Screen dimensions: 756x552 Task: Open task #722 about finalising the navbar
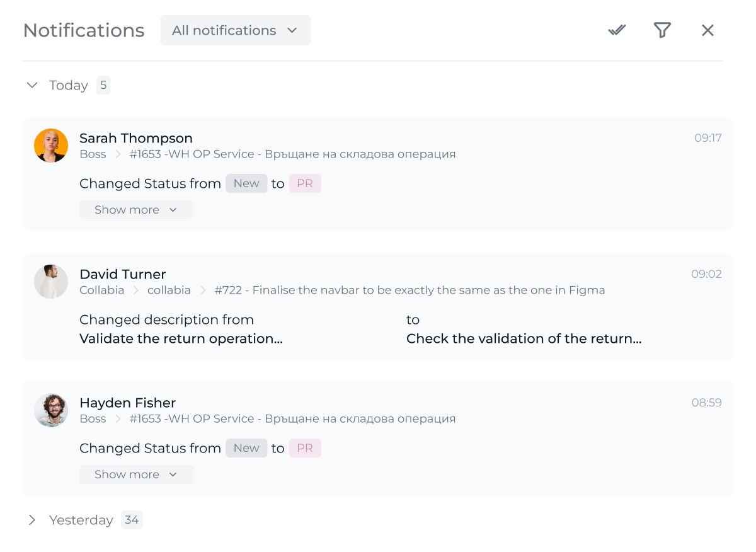(x=409, y=290)
